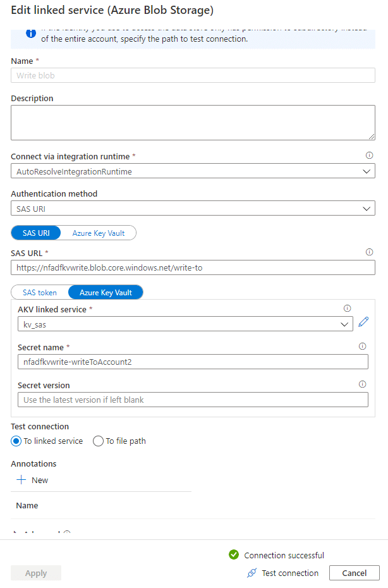
Task: Click the Connection successful status text
Action: tap(284, 555)
